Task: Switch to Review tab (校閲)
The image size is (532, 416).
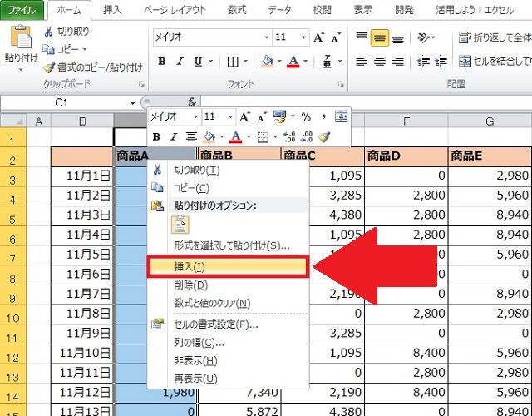Action: tap(322, 10)
